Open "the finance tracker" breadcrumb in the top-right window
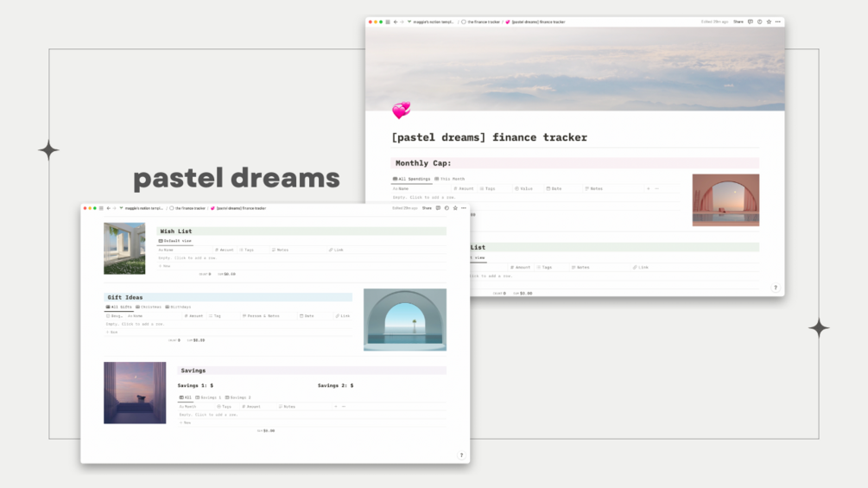 pyautogui.click(x=480, y=22)
